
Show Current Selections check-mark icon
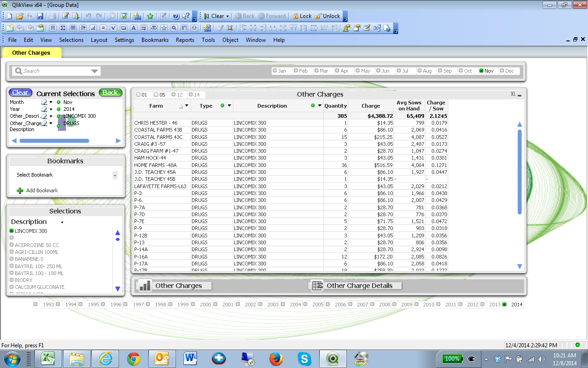(x=124, y=16)
